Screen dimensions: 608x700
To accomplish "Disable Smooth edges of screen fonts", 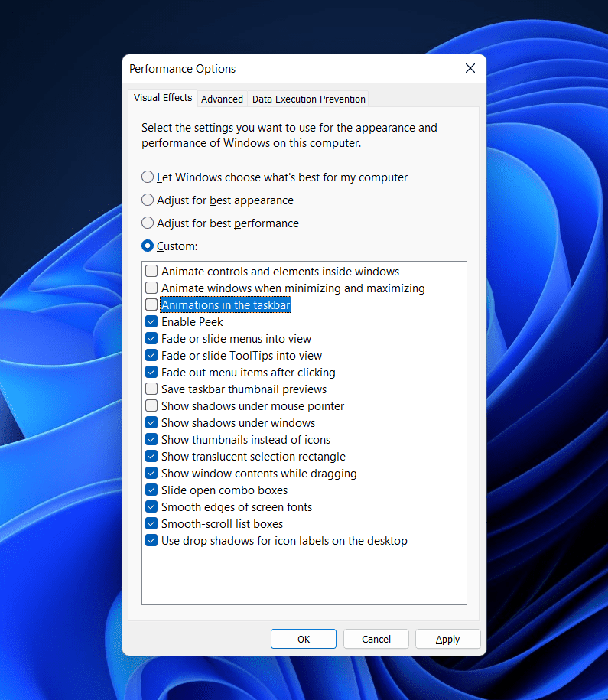I will click(x=151, y=507).
